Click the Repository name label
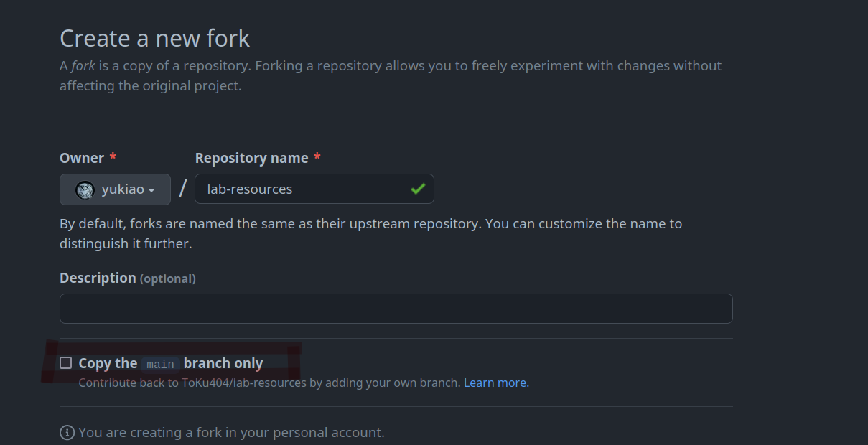Viewport: 868px width, 445px height. pos(252,158)
